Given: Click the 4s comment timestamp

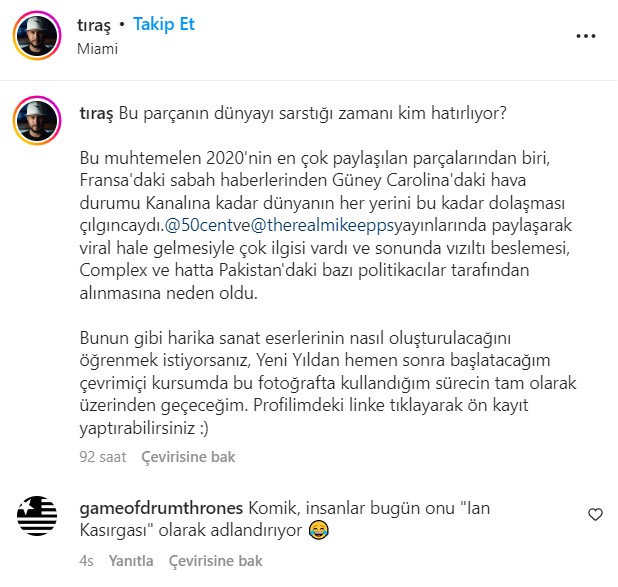Looking at the screenshot, I should [x=86, y=561].
